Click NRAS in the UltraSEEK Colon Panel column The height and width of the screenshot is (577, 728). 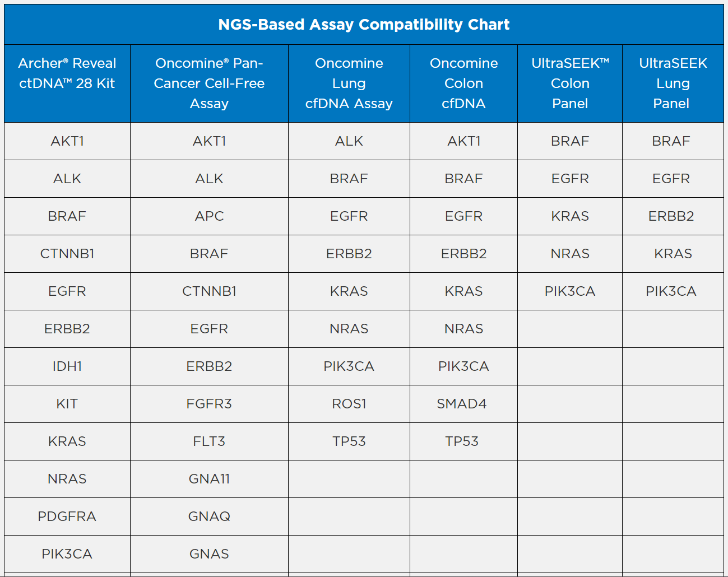tap(570, 254)
